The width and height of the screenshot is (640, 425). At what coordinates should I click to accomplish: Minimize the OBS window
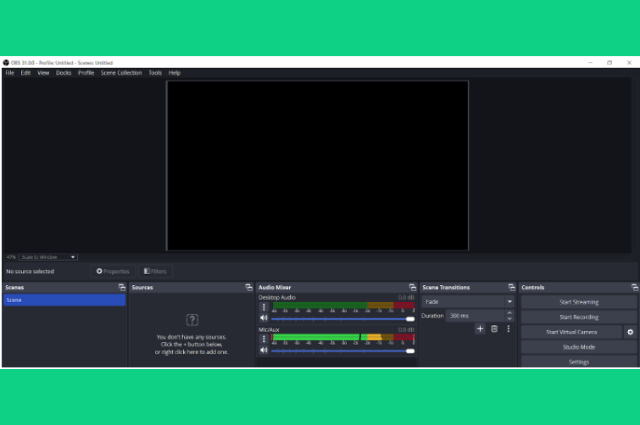(590, 62)
